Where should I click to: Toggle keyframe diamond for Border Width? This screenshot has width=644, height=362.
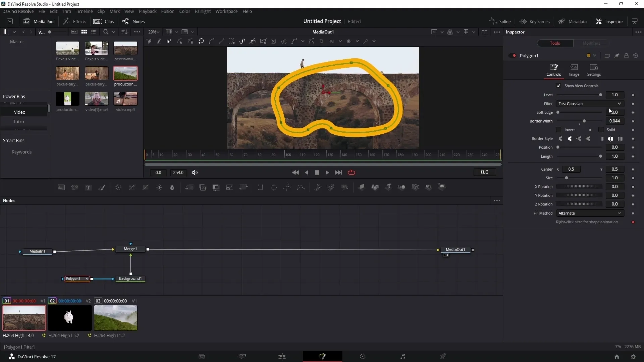pyautogui.click(x=633, y=121)
